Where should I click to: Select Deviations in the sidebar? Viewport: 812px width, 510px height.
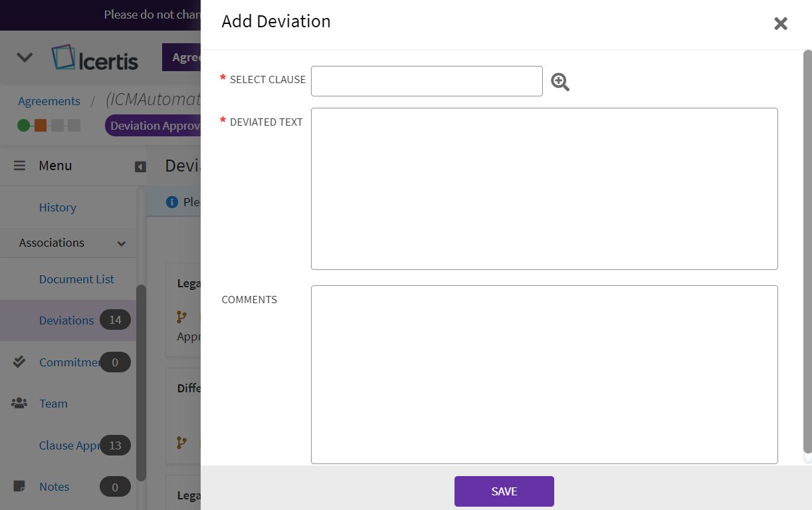(66, 320)
